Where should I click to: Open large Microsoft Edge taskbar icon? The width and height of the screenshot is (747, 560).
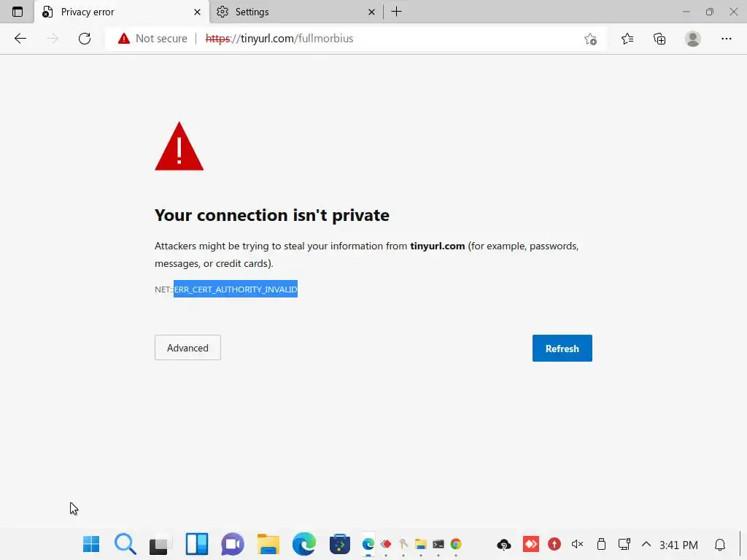[x=304, y=544]
